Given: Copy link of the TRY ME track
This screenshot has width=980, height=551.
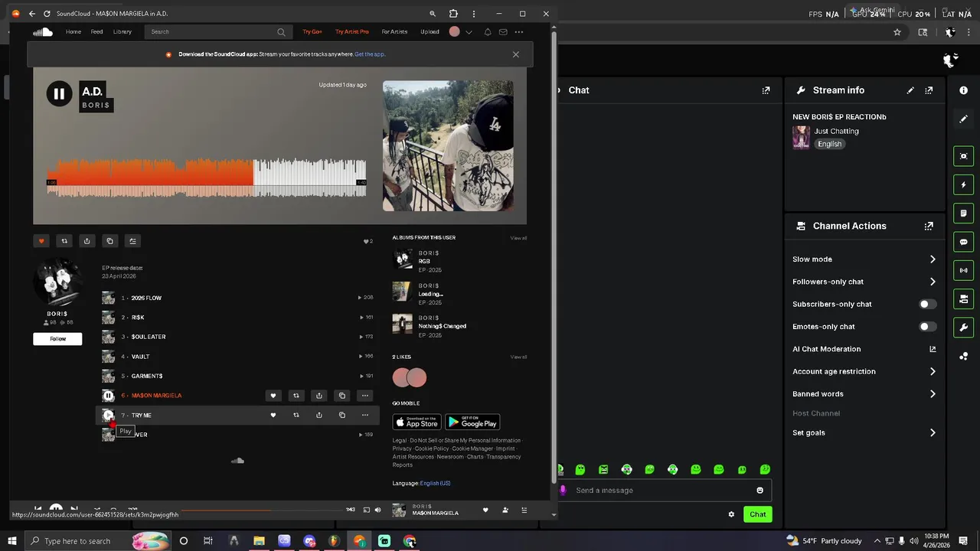Looking at the screenshot, I should click(342, 416).
